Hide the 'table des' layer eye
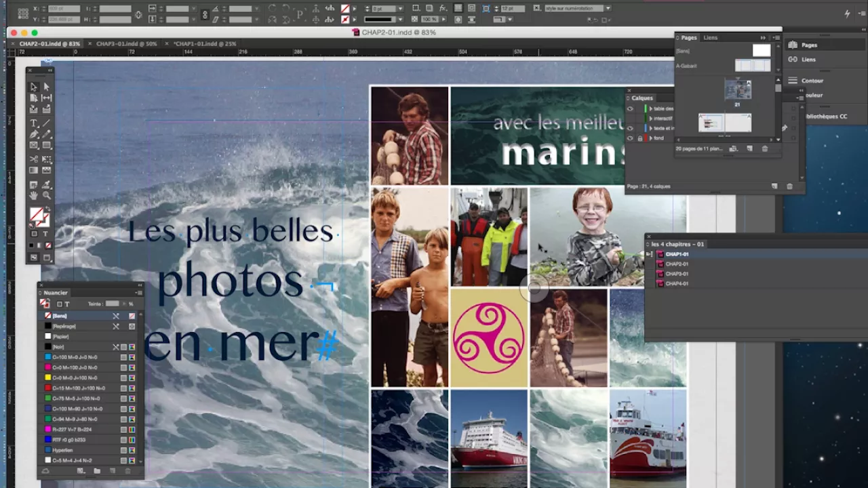868x488 pixels. click(x=630, y=108)
